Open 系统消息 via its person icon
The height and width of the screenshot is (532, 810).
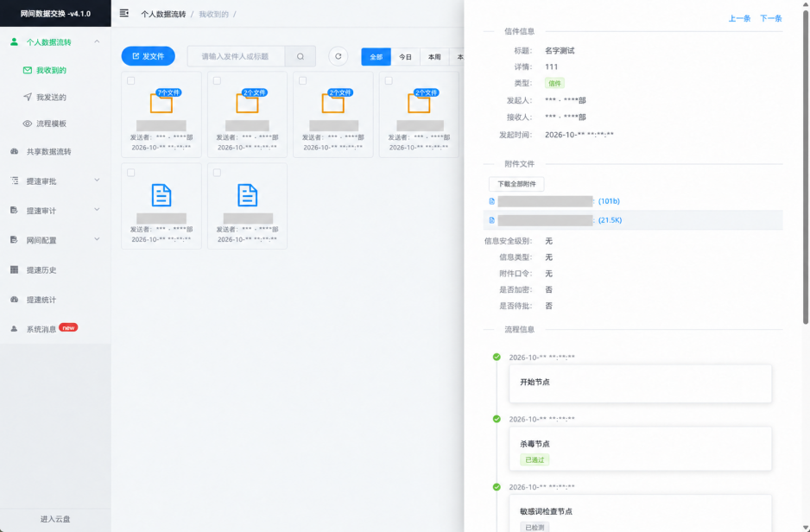tap(15, 329)
